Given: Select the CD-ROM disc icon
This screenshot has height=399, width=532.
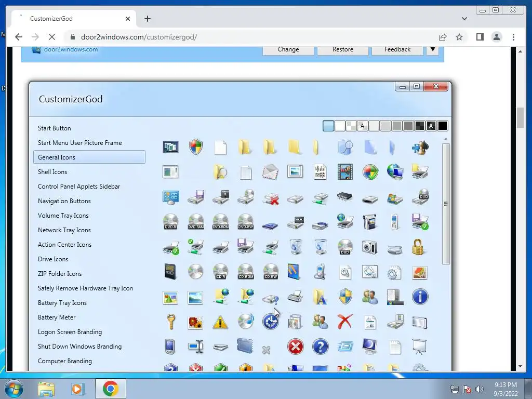Looking at the screenshot, I should tap(246, 271).
